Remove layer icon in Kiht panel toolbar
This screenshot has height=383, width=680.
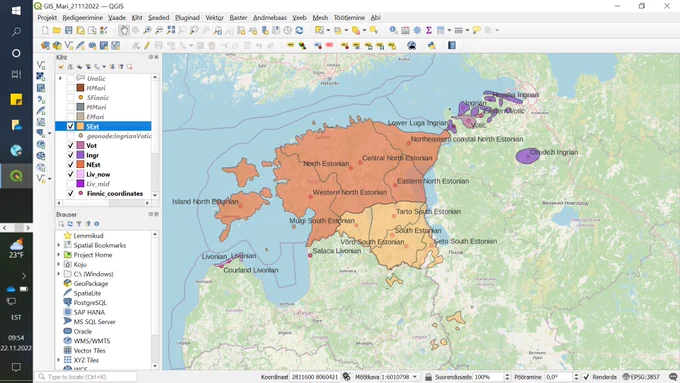130,67
